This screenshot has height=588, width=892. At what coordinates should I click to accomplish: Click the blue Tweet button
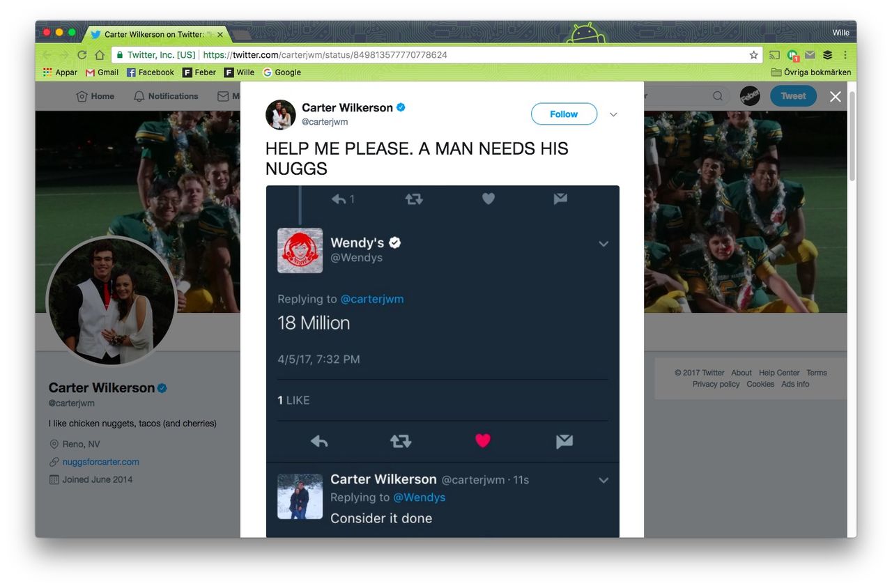point(793,96)
